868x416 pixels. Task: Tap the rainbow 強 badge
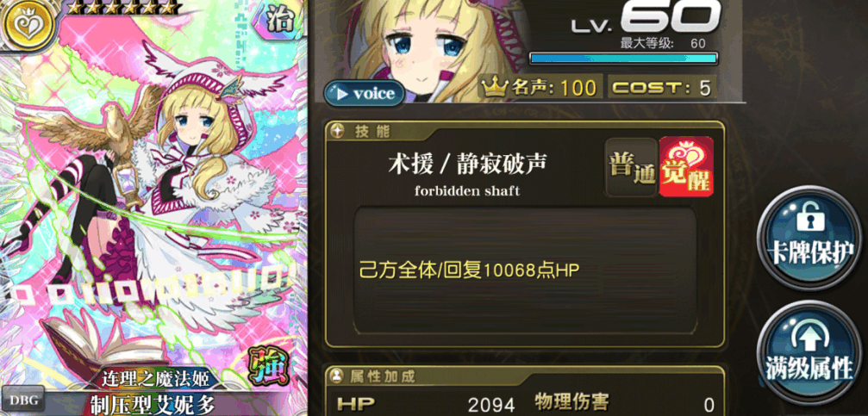(269, 365)
